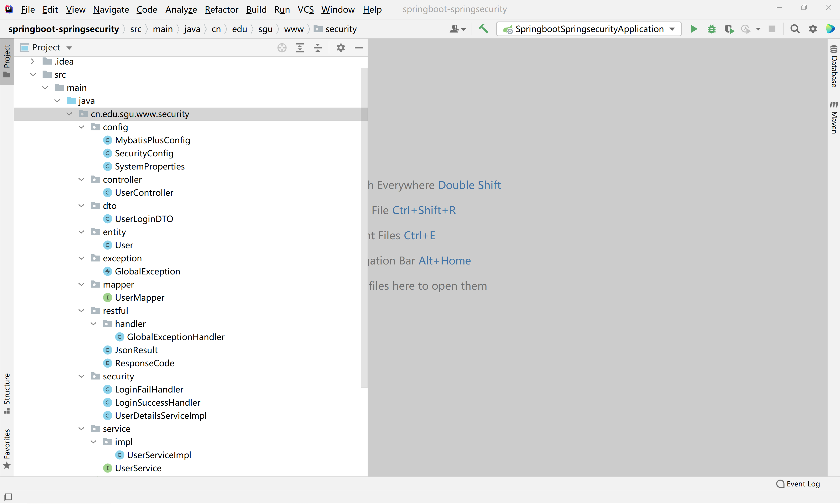This screenshot has height=504, width=840.
Task: Open SpringbootSpringsecurityApplication run configuration dropdown
Action: click(x=588, y=29)
